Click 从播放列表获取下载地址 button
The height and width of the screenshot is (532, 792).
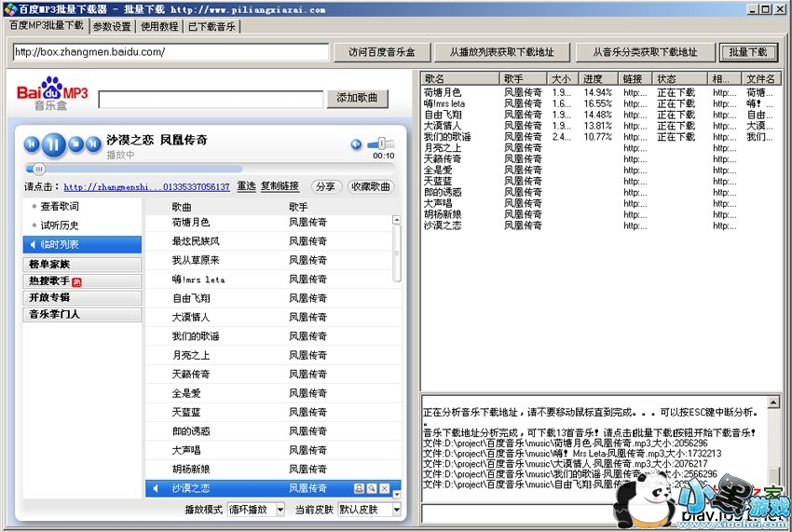[502, 52]
